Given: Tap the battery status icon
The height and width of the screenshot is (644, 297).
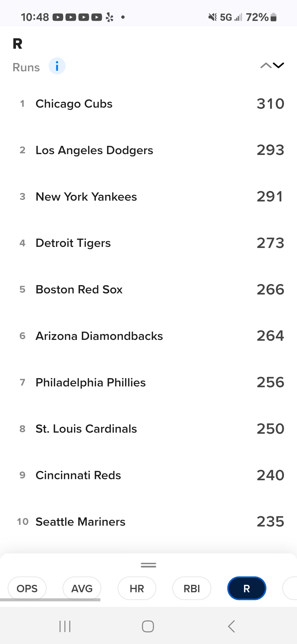Looking at the screenshot, I should pos(273,17).
